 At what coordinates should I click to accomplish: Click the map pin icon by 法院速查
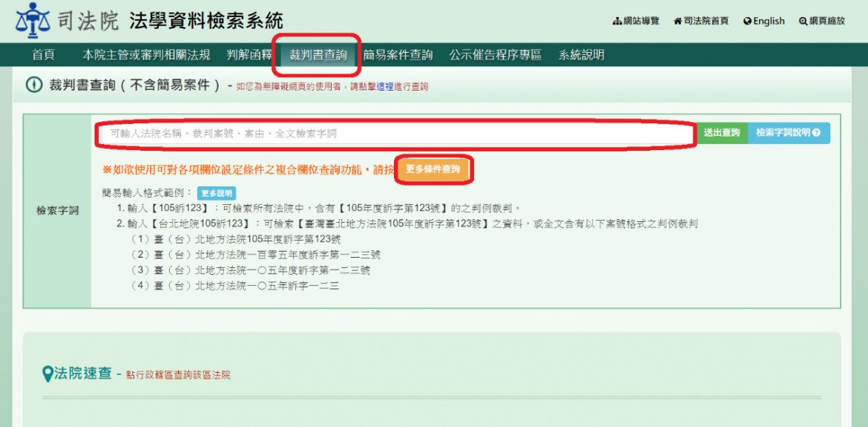click(48, 374)
